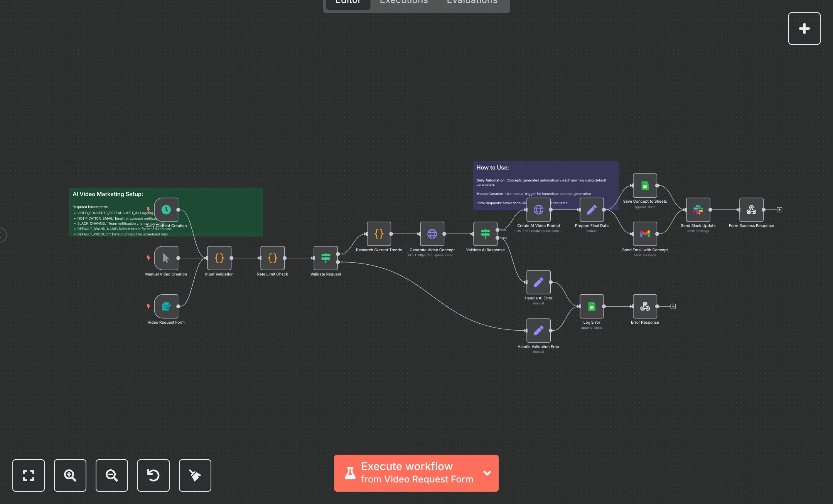The image size is (833, 504).
Task: Expand the trigger selector on Execute workflow
Action: pos(487,473)
